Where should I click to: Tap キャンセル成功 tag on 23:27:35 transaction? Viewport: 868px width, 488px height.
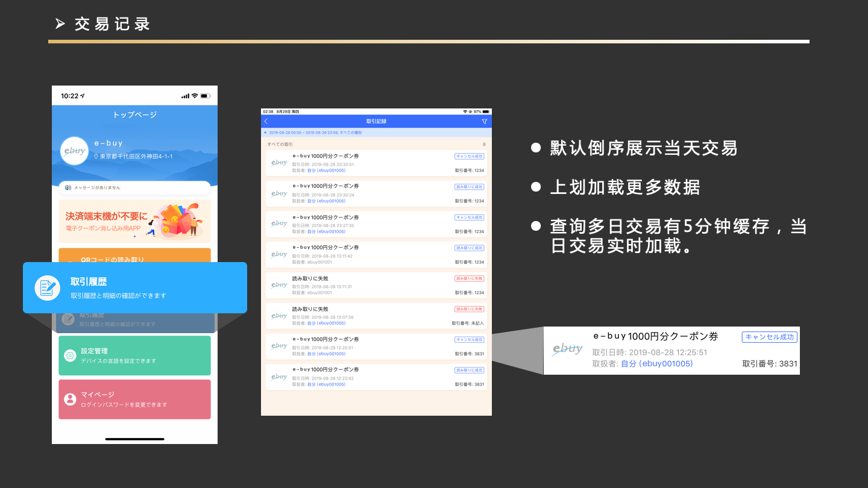click(x=470, y=217)
